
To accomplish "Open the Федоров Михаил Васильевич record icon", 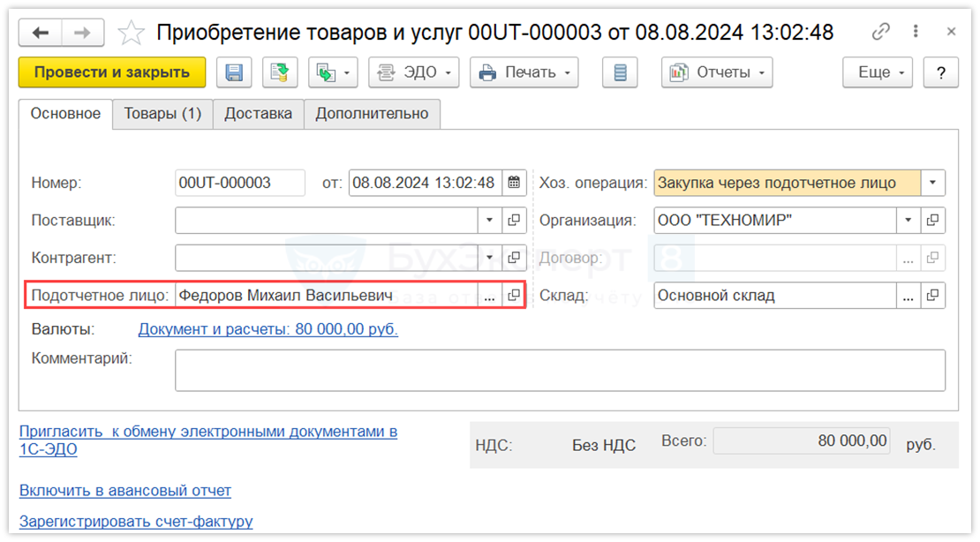I will [x=514, y=296].
